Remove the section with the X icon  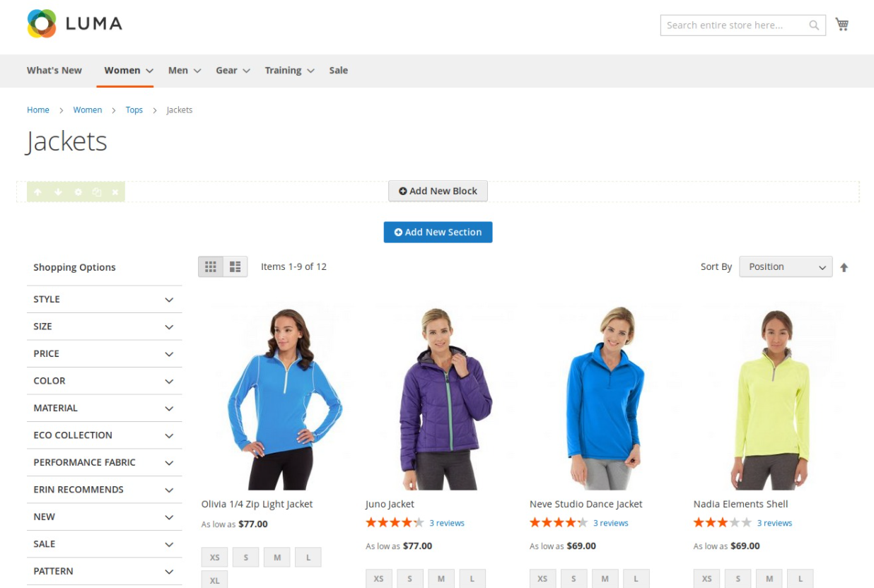(115, 192)
